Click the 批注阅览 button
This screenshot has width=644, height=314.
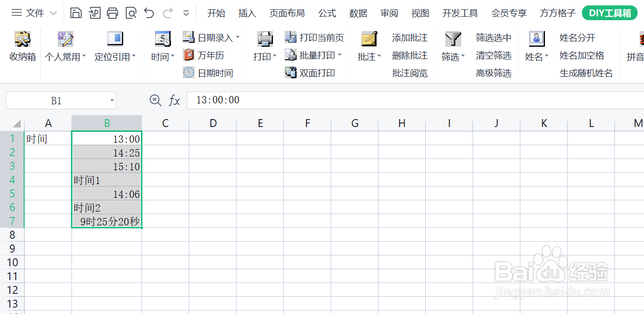tap(410, 73)
